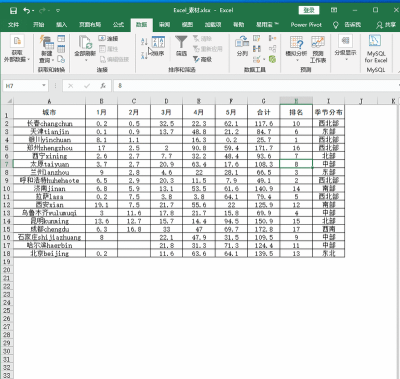Click the 3月 header cell
This screenshot has width=400, height=379.
(x=166, y=112)
